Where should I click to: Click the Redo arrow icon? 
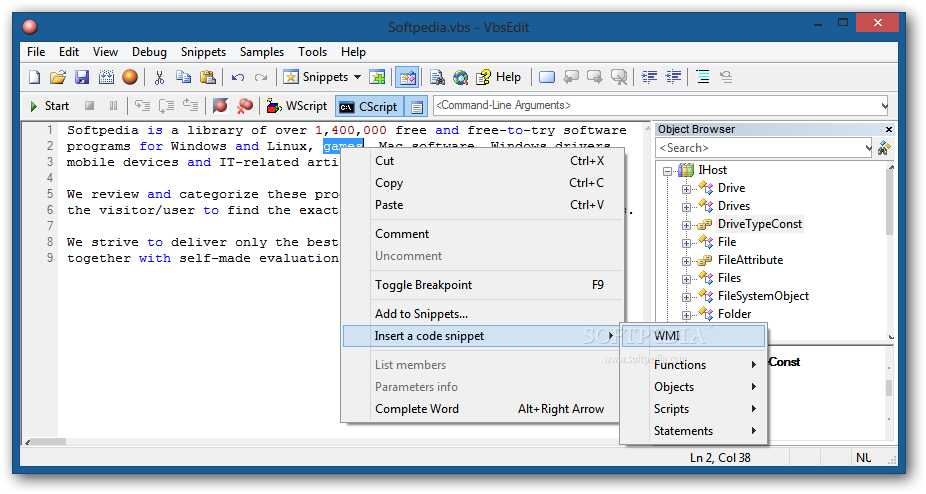(261, 77)
